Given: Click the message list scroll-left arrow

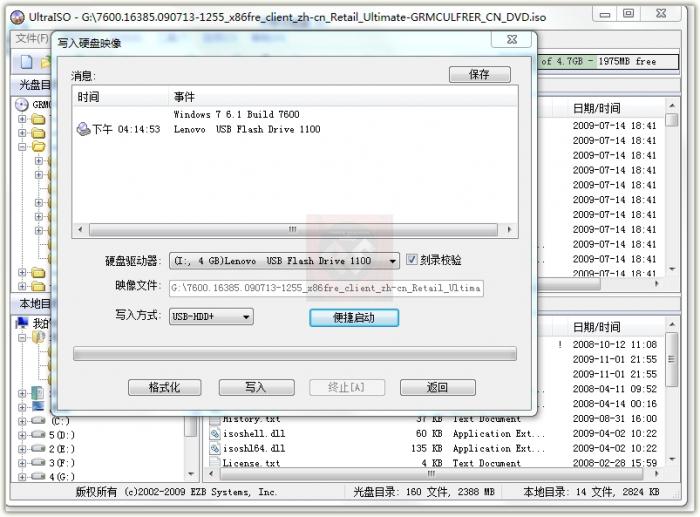Looking at the screenshot, I should pos(80,229).
